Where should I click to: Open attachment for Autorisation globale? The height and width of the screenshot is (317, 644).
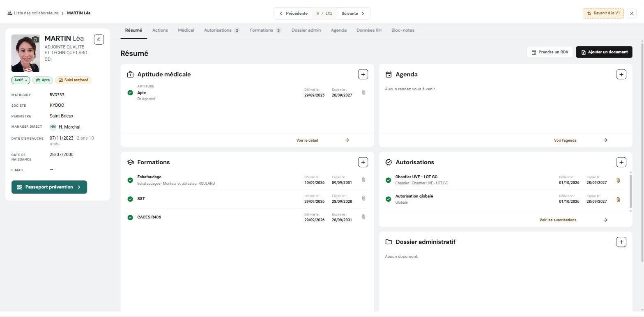click(x=618, y=200)
